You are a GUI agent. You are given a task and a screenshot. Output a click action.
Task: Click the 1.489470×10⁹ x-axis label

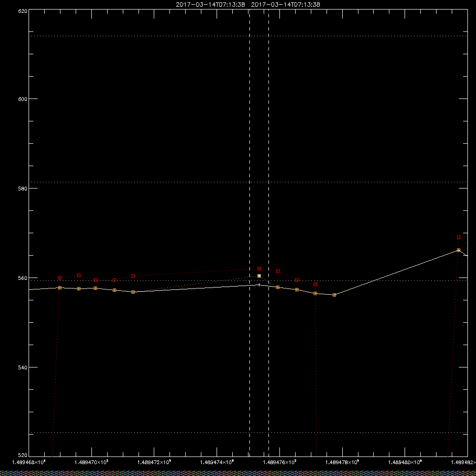(x=92, y=462)
